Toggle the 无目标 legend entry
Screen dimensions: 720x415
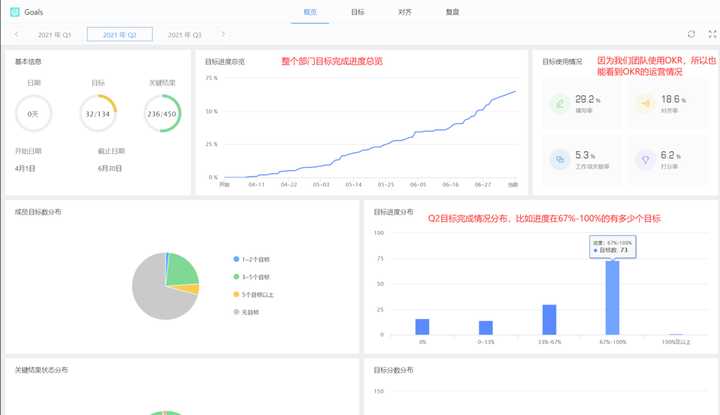coord(247,312)
